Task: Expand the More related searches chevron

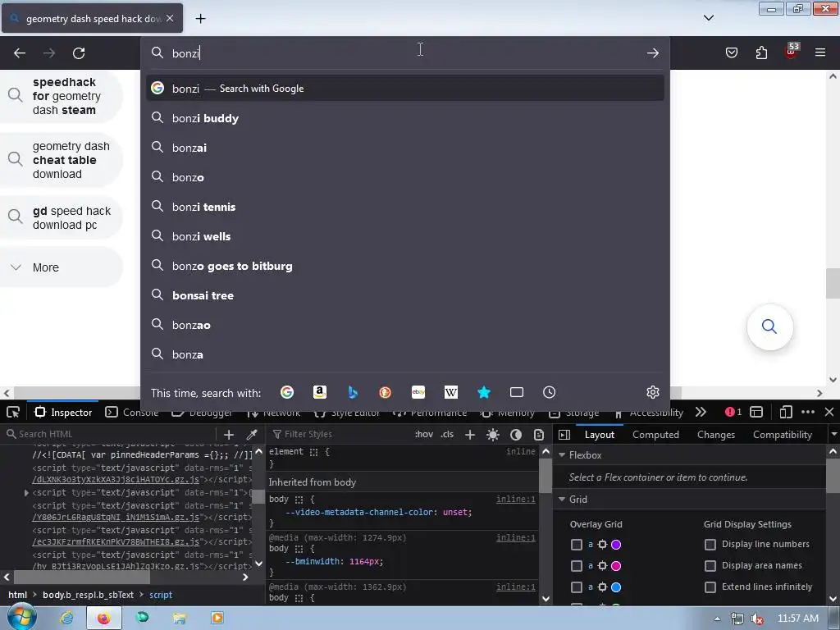Action: click(x=16, y=267)
